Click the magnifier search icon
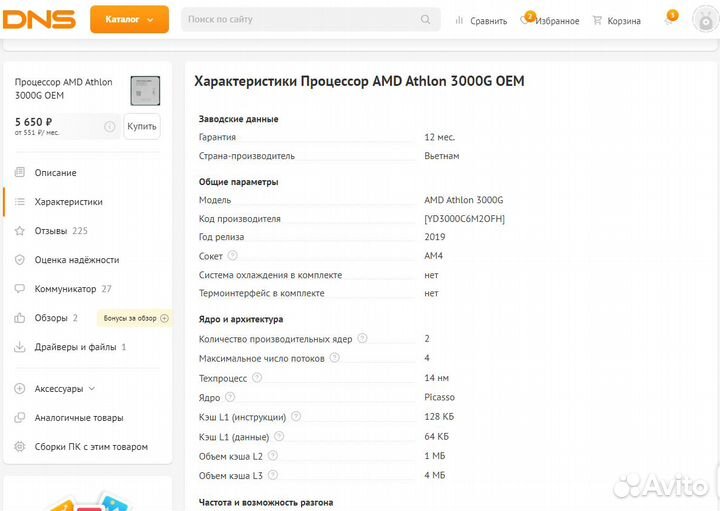Image resolution: width=720 pixels, height=511 pixels. tap(425, 19)
